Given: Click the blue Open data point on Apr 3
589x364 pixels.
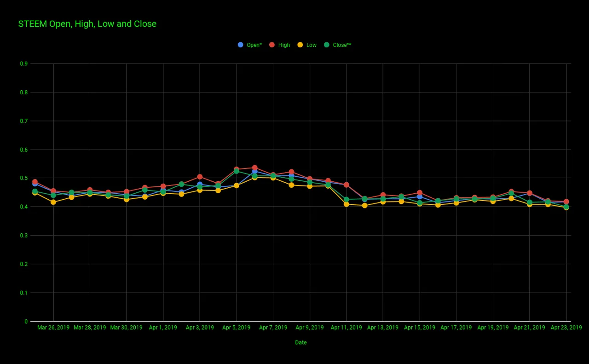Looking at the screenshot, I should click(200, 185).
